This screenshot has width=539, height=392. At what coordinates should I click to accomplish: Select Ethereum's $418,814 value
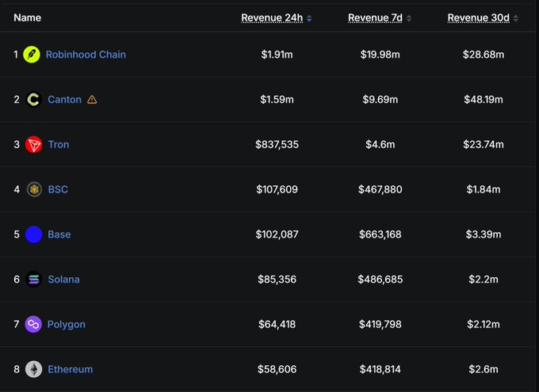coord(380,369)
